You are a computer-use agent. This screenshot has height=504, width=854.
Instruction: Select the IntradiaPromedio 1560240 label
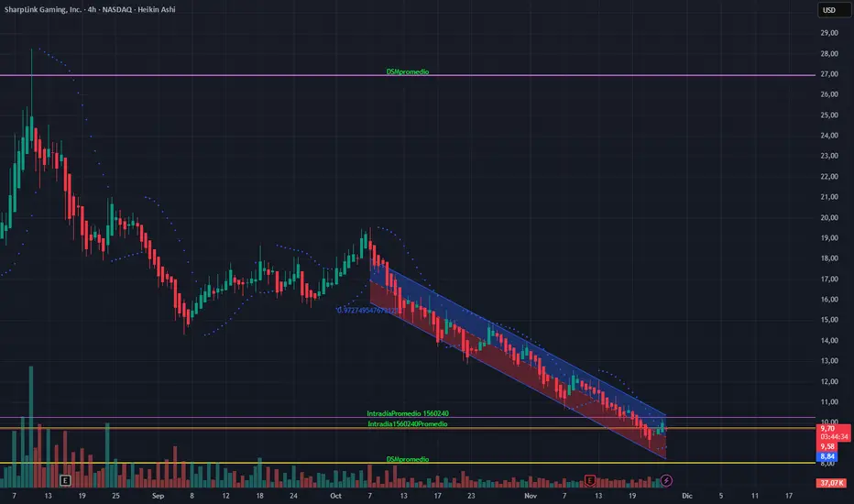pyautogui.click(x=408, y=413)
